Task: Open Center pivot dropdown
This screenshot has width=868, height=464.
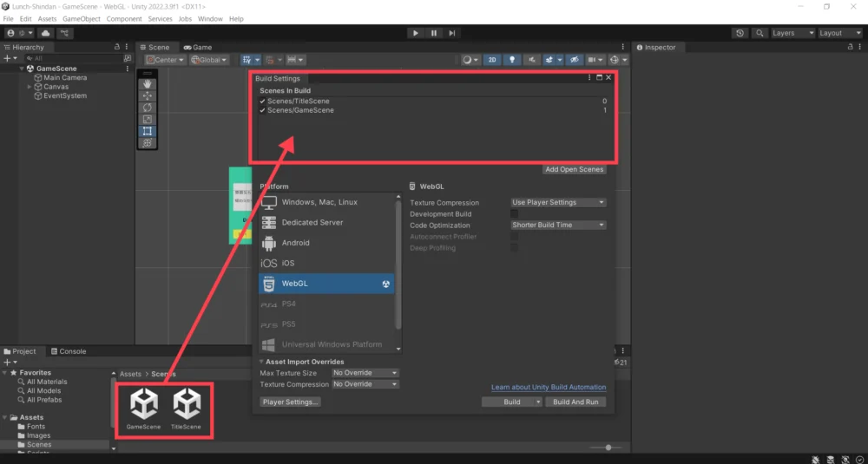Action: pos(165,60)
